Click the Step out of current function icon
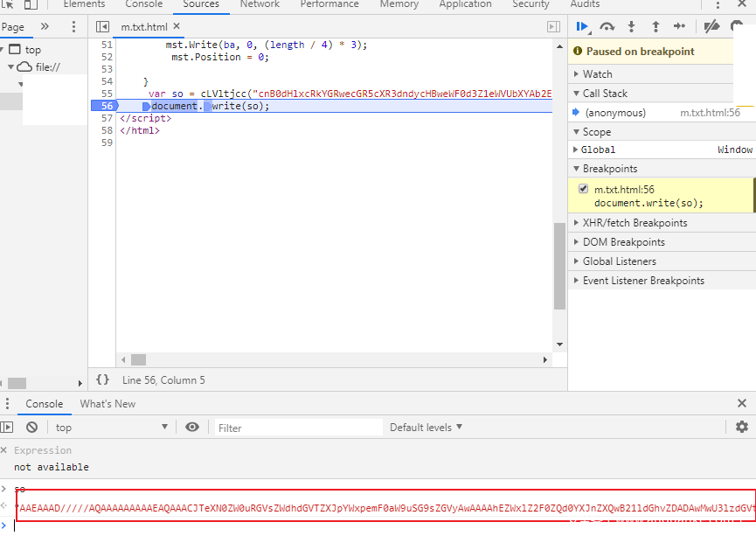This screenshot has height=536, width=756. coord(655,27)
